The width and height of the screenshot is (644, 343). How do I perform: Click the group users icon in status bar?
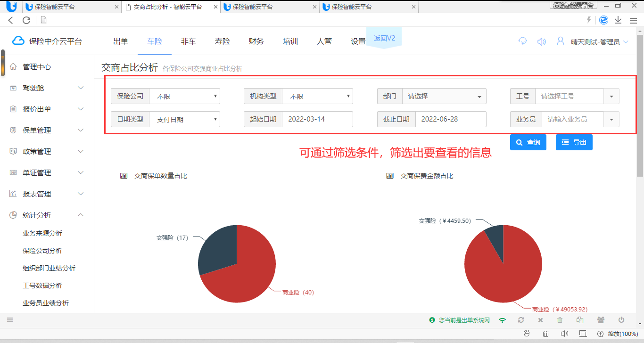(601, 320)
